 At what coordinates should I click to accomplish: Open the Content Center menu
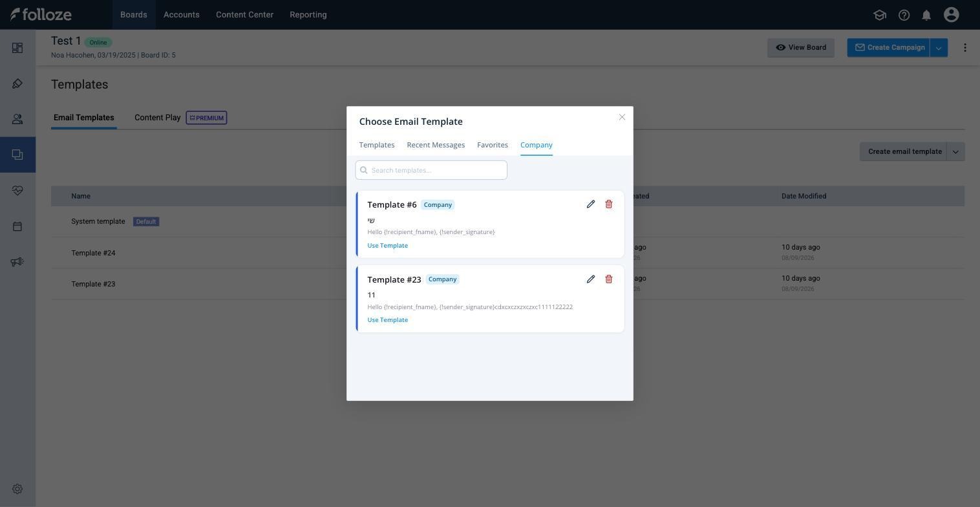pyautogui.click(x=244, y=14)
